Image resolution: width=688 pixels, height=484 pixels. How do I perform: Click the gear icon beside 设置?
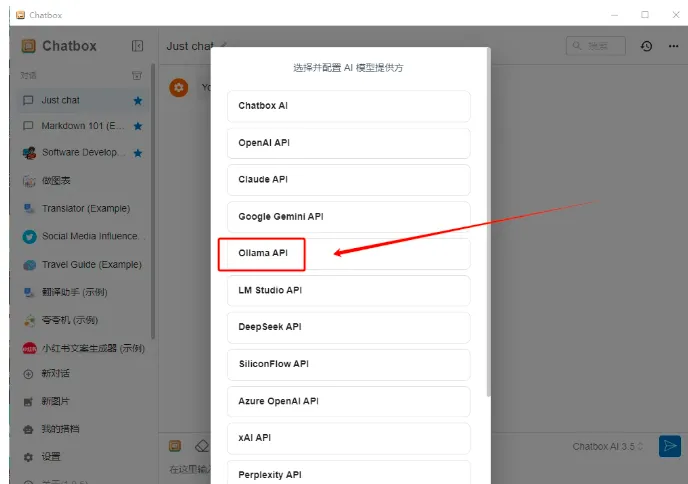click(x=28, y=457)
